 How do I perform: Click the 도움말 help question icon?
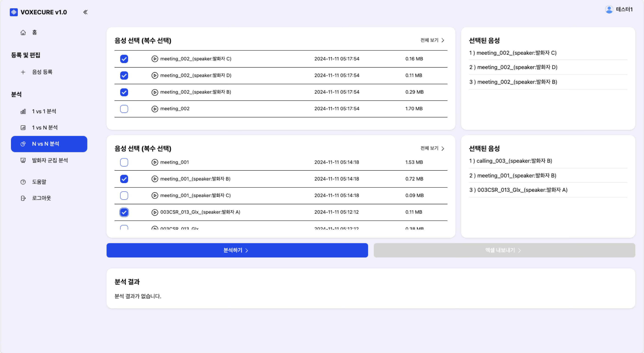[x=23, y=182]
